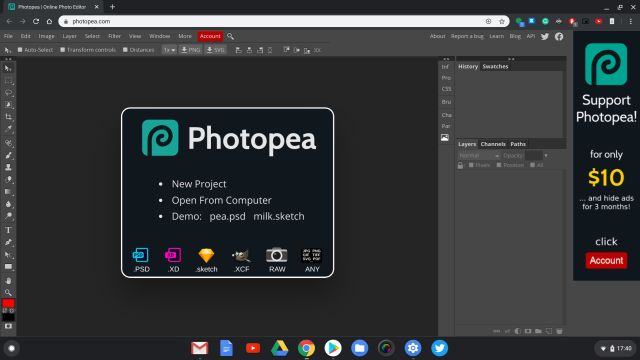Click the red Account button in the ad
Image resolution: width=640 pixels, height=360 pixels.
(606, 260)
